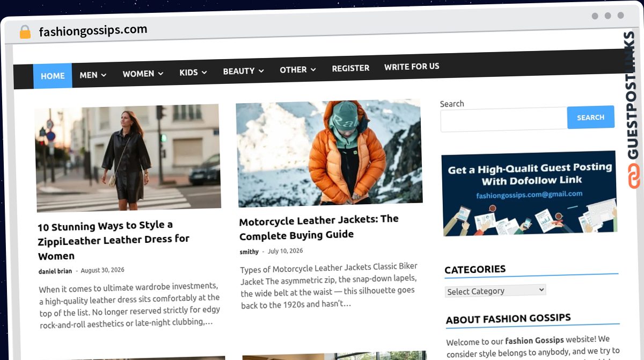Open the leather dress article thumbnail
Image resolution: width=644 pixels, height=360 pixels.
click(x=128, y=158)
